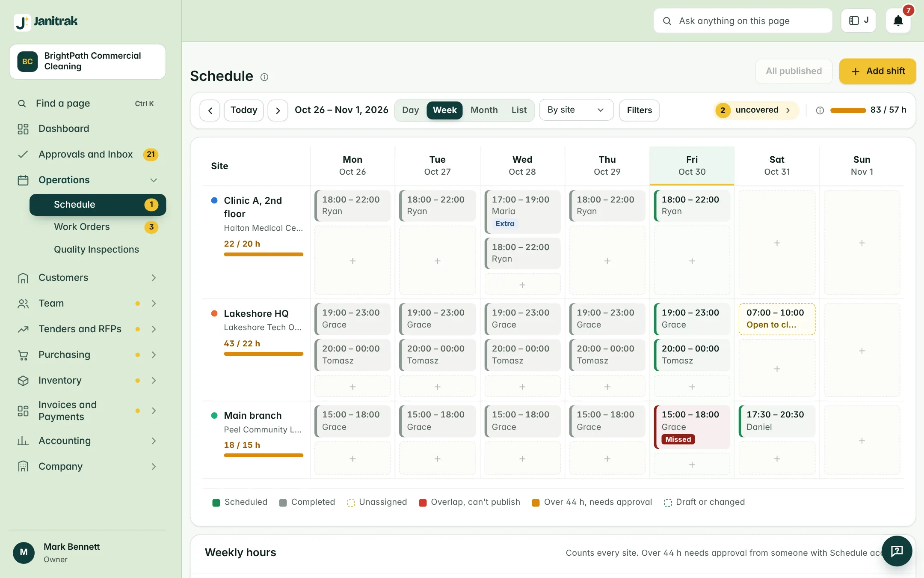The image size is (924, 578).
Task: Click the Mark Bennett avatar
Action: 24,552
